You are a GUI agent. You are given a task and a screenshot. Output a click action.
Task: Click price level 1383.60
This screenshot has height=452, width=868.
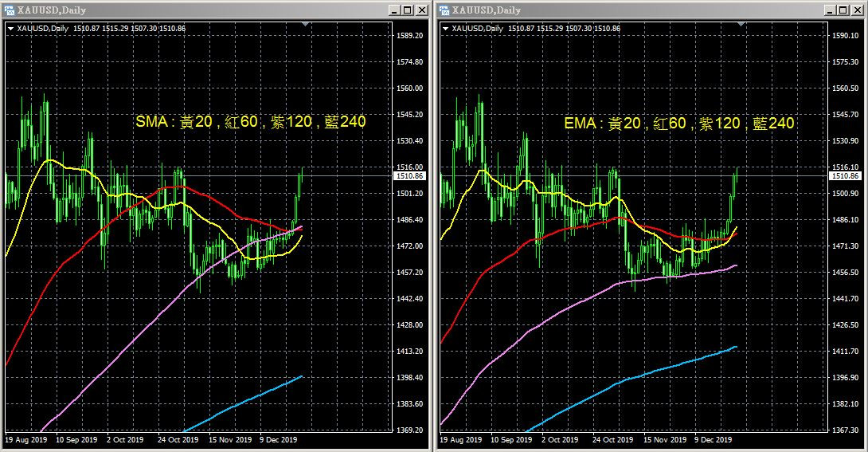click(409, 404)
